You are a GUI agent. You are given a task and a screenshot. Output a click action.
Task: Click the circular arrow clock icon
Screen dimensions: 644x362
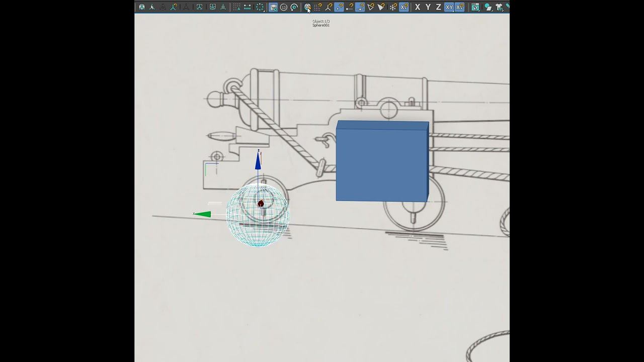(x=294, y=7)
